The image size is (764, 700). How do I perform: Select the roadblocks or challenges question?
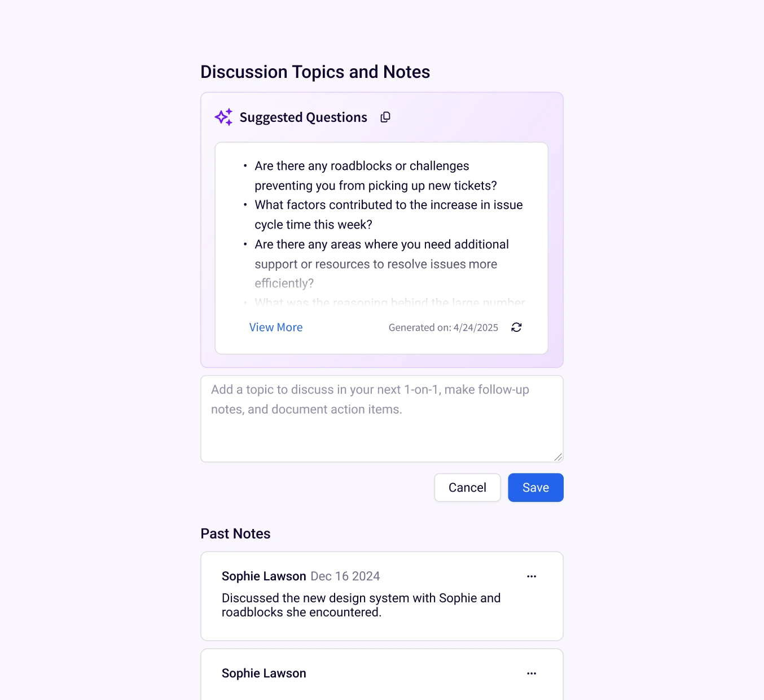(x=375, y=176)
